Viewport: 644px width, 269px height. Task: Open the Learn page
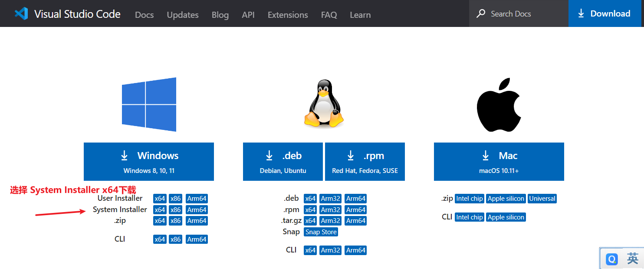[360, 15]
